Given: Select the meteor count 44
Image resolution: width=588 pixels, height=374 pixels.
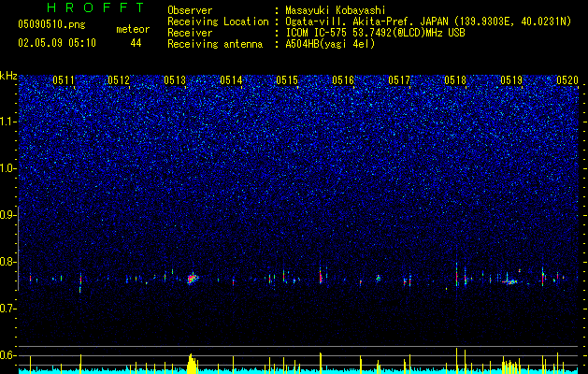Looking at the screenshot, I should (x=136, y=44).
